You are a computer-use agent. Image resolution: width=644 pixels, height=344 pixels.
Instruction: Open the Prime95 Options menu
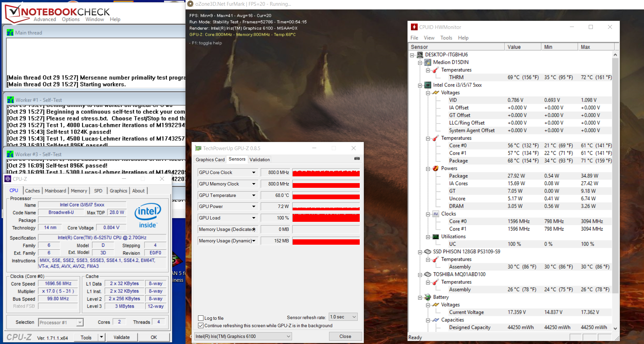click(71, 20)
